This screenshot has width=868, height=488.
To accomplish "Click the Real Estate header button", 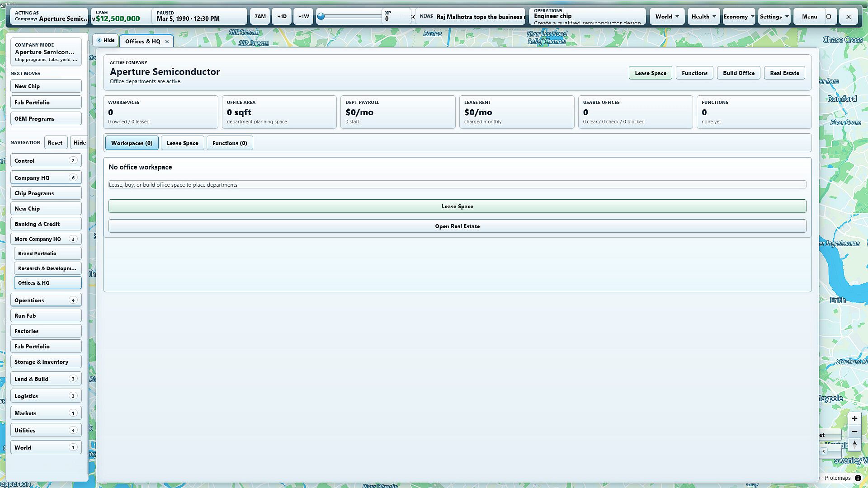I will 784,73.
